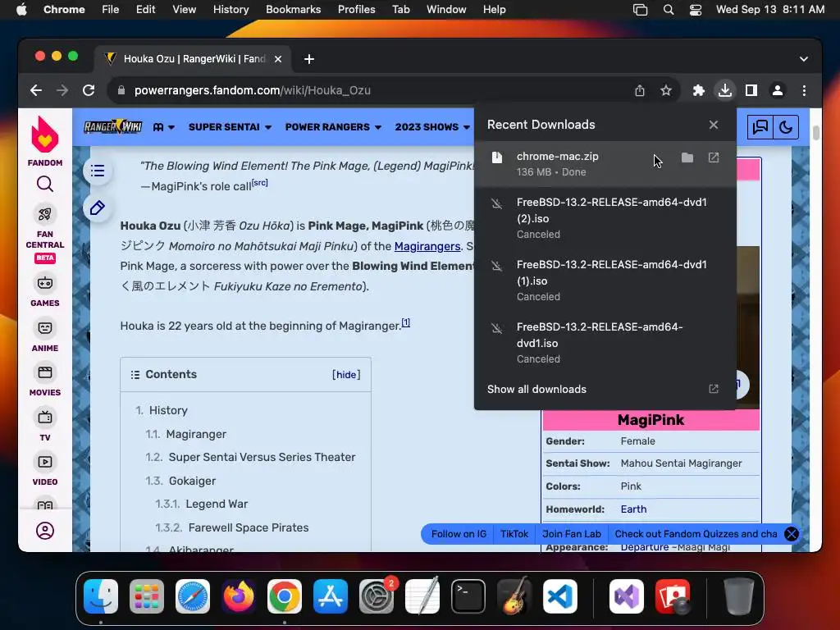Image resolution: width=840 pixels, height=630 pixels.
Task: Expand the book icon dropdown in wiki nav
Action: [x=164, y=127]
